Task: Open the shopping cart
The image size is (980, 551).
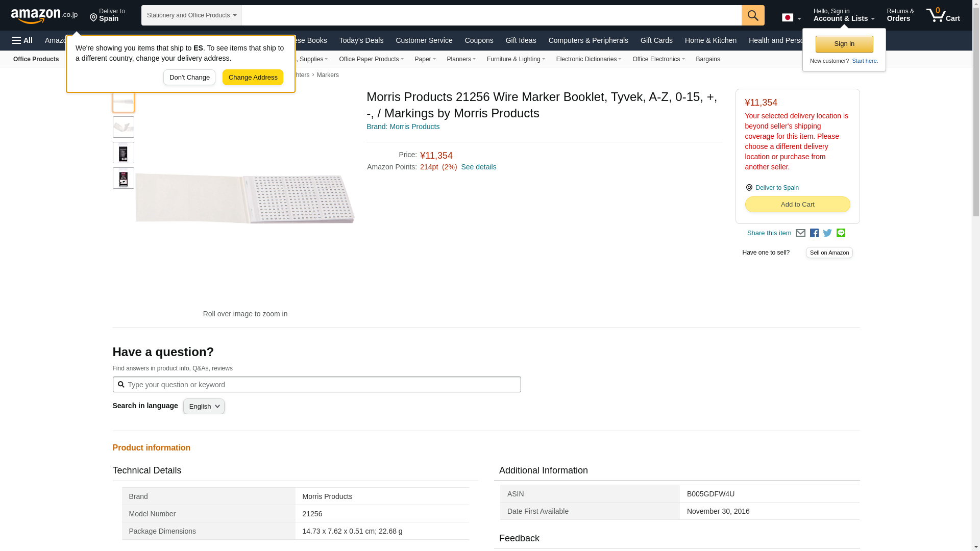Action: pyautogui.click(x=943, y=15)
